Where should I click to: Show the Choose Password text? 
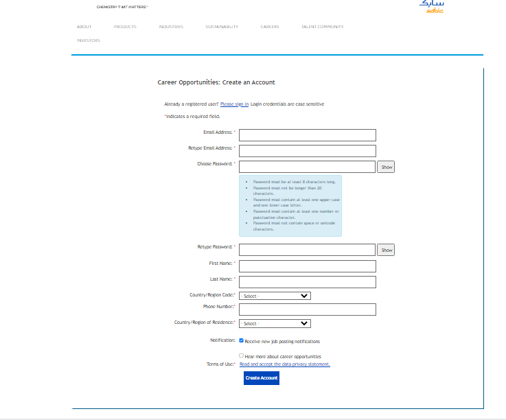tap(386, 167)
